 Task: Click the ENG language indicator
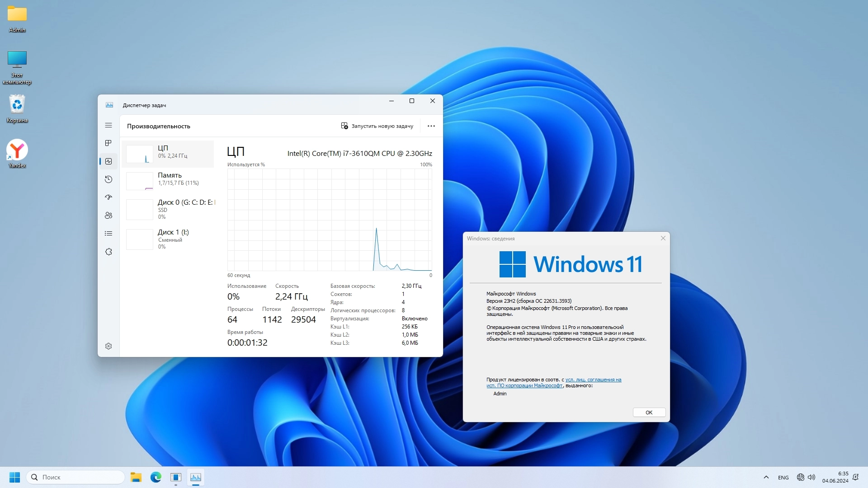pos(783,478)
